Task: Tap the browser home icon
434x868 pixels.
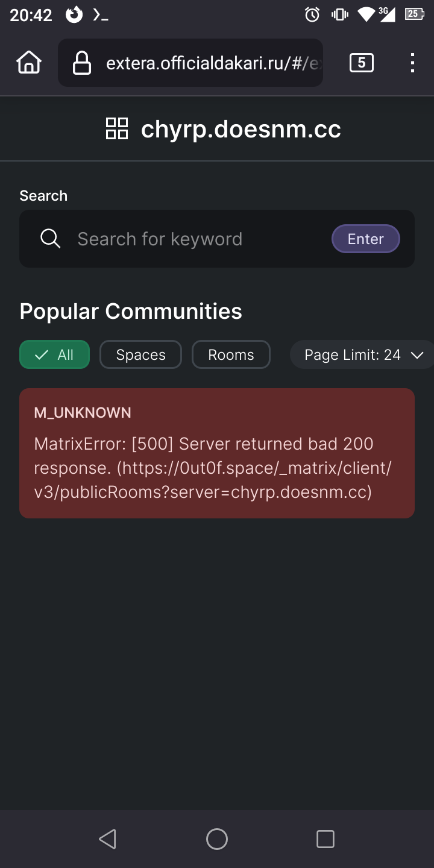Action: coord(29,63)
